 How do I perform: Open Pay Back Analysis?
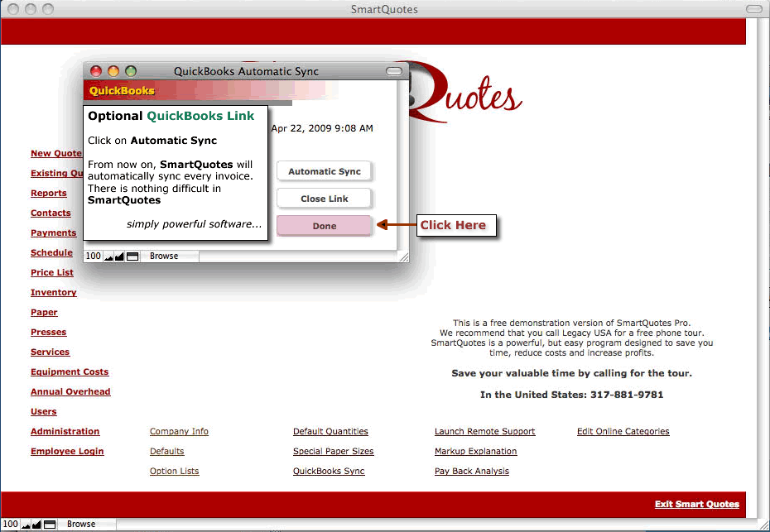[472, 471]
